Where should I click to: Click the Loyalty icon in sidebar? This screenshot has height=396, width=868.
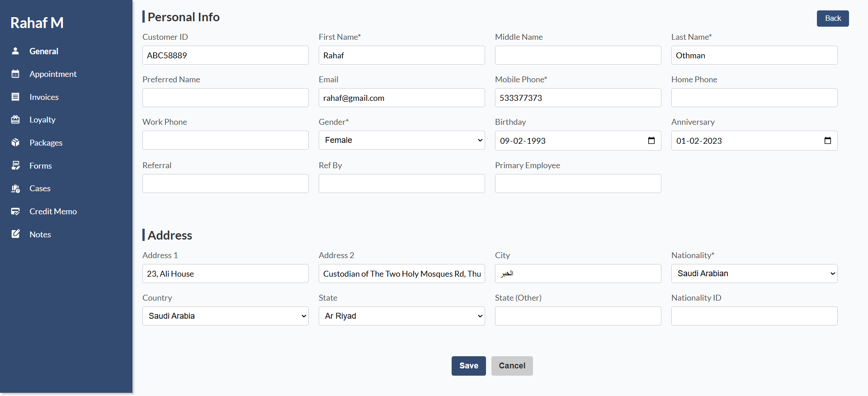[x=15, y=120]
